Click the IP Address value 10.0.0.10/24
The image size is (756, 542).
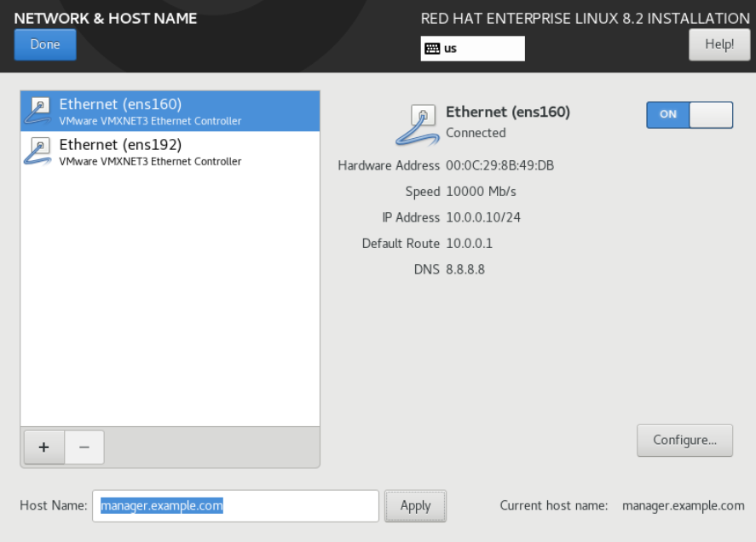pos(483,217)
